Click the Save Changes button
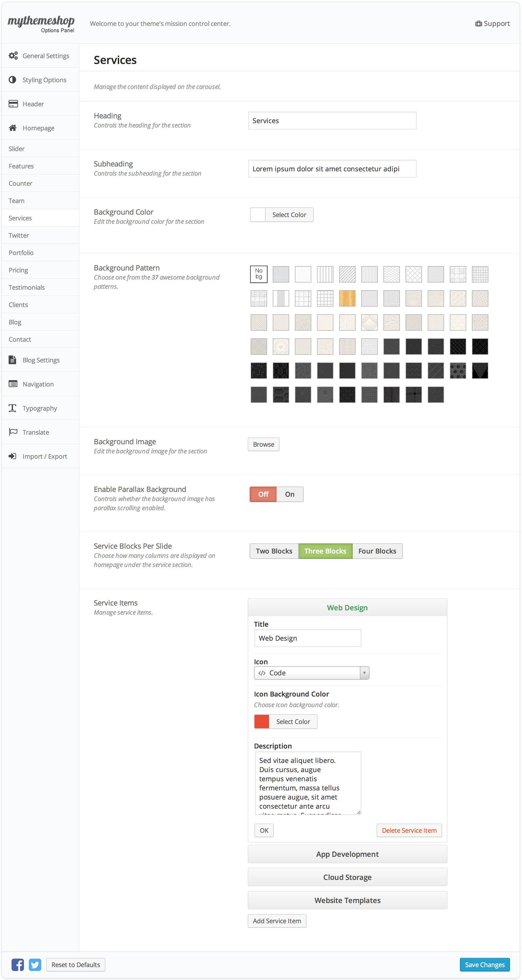 pyautogui.click(x=484, y=964)
